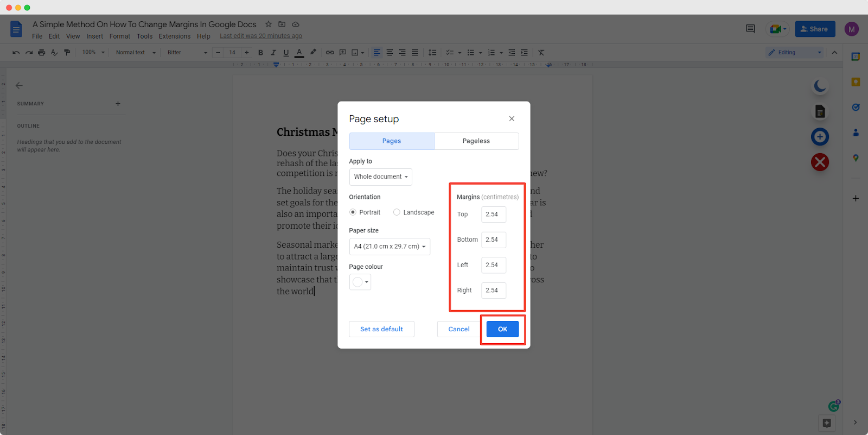Activate the paint format tool
The image size is (868, 435).
tap(67, 53)
